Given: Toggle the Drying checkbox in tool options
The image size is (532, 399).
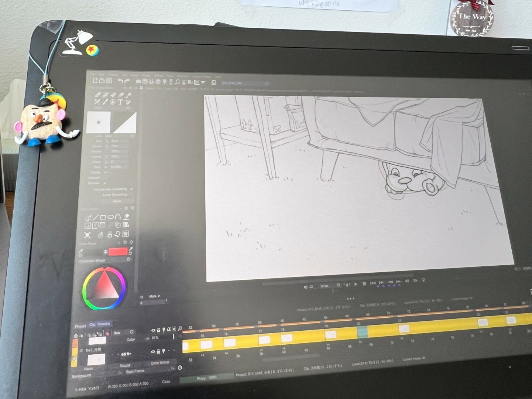Looking at the screenshot, I should point(106,172).
